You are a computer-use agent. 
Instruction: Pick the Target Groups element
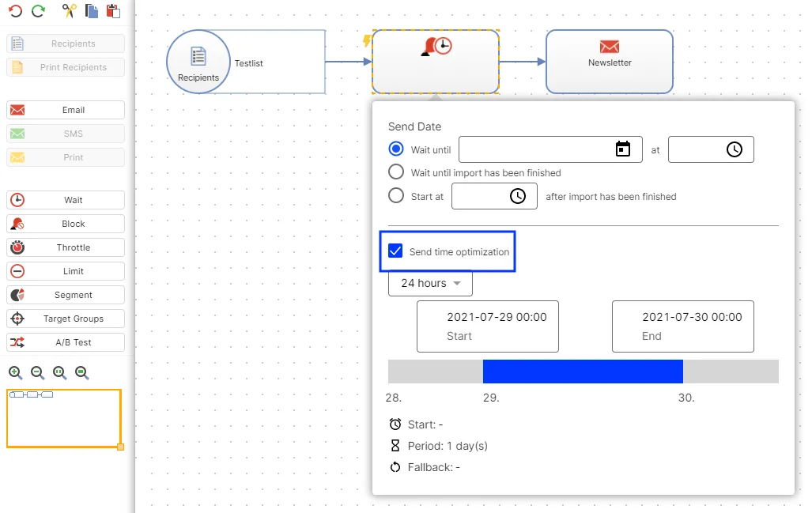coord(66,319)
